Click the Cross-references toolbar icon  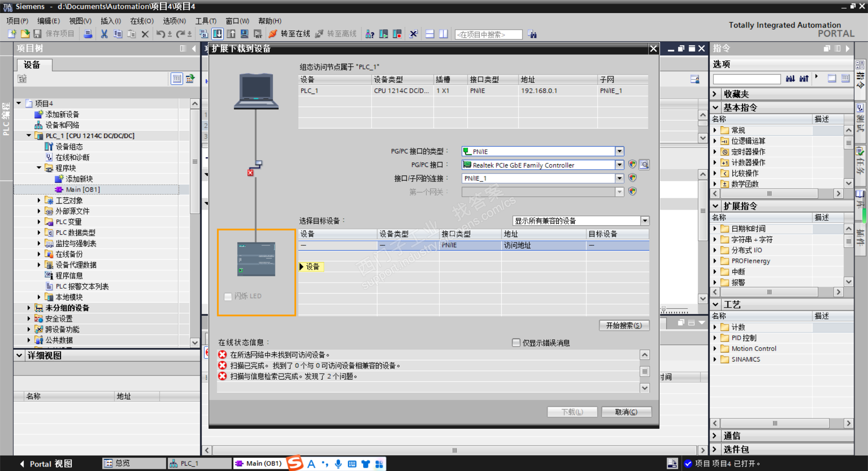(x=413, y=34)
